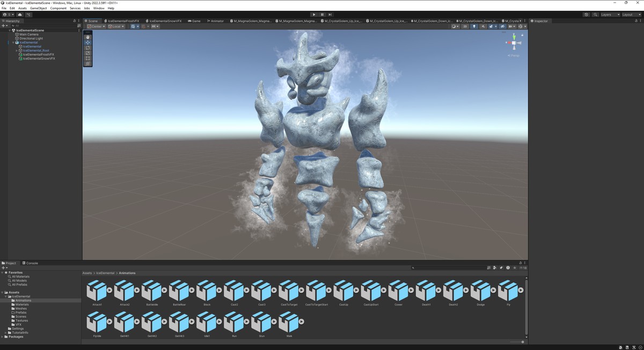Toggle 2D view mode in Scene
Screen dimensions: 644x350
(x=465, y=26)
